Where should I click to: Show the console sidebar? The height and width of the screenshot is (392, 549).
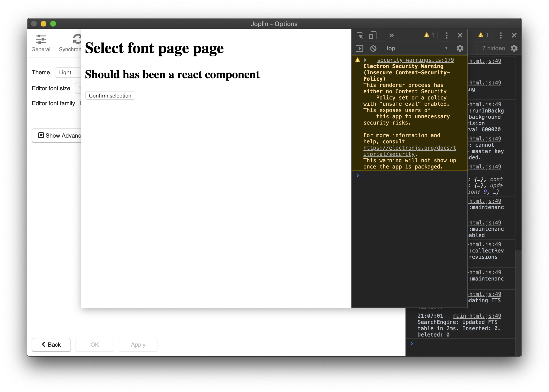click(x=360, y=48)
